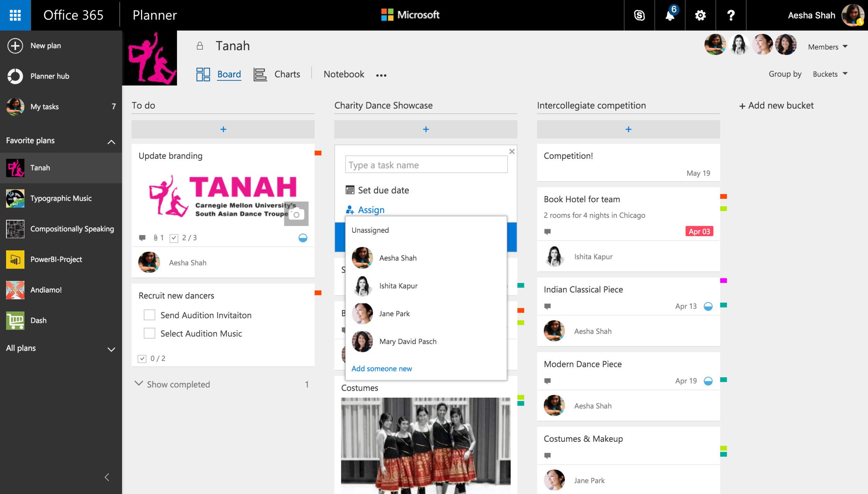Click the help question mark icon

pos(731,15)
